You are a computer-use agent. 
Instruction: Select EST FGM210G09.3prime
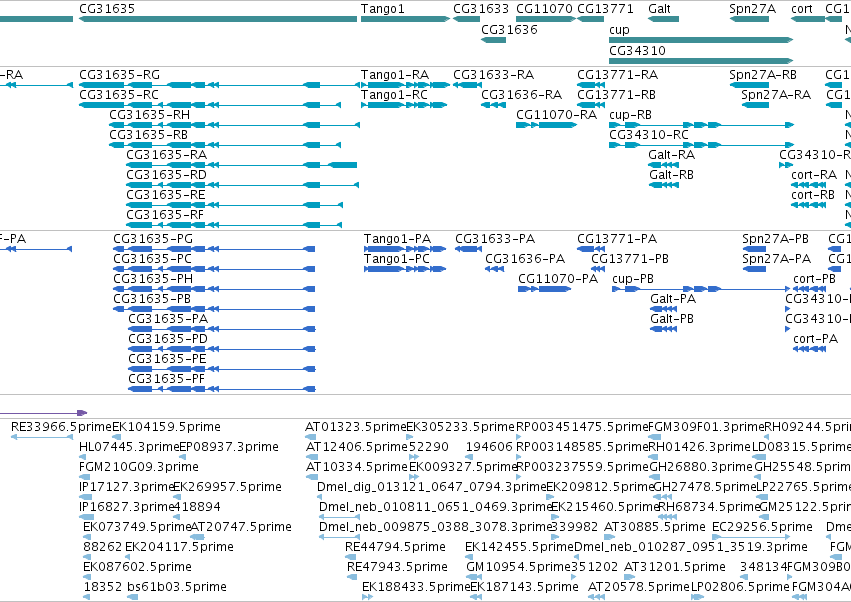[x=139, y=467]
